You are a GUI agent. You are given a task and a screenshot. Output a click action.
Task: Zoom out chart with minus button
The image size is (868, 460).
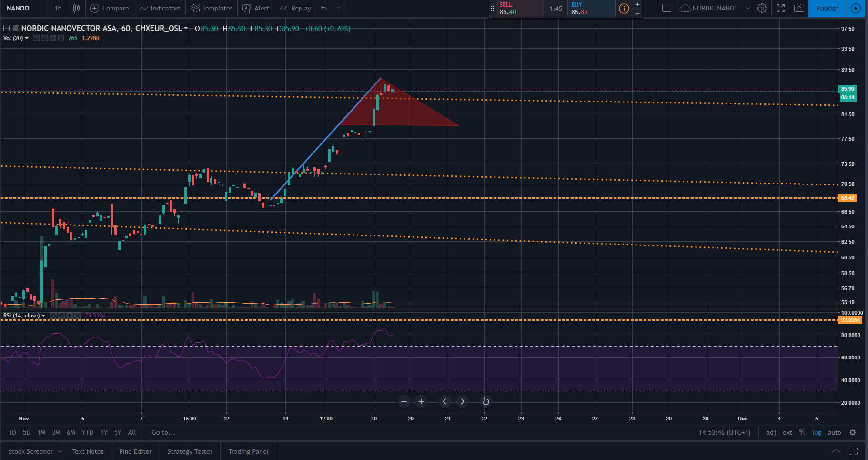coord(404,401)
